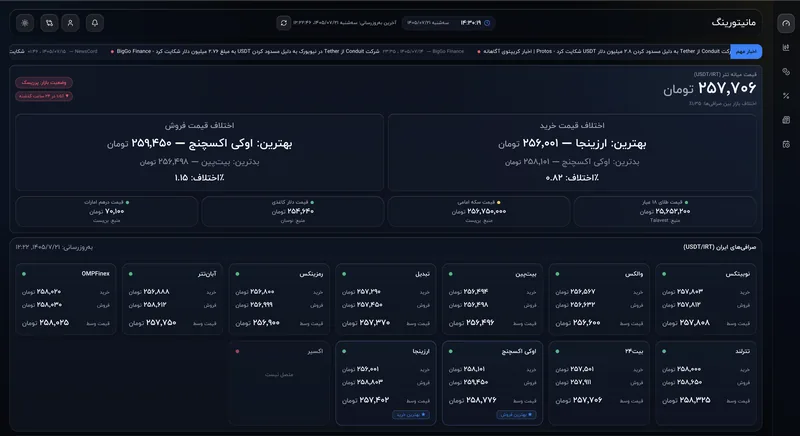Screen dimensions: 800x436
Task: Open the user profile icon
Action: click(70, 23)
